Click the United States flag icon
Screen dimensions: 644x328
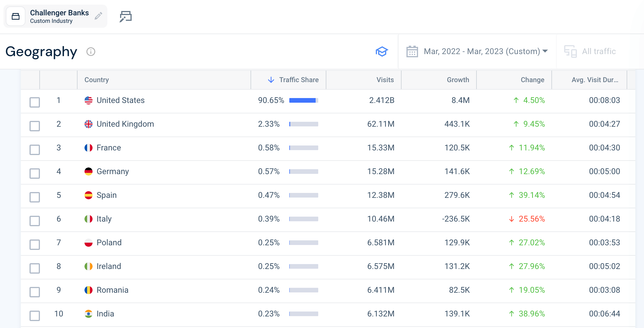tap(88, 100)
